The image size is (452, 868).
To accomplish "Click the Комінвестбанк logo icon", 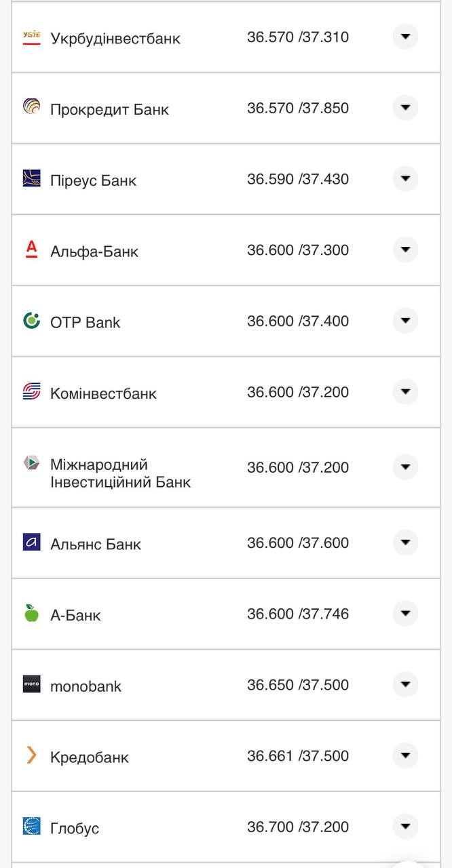I will (x=32, y=392).
